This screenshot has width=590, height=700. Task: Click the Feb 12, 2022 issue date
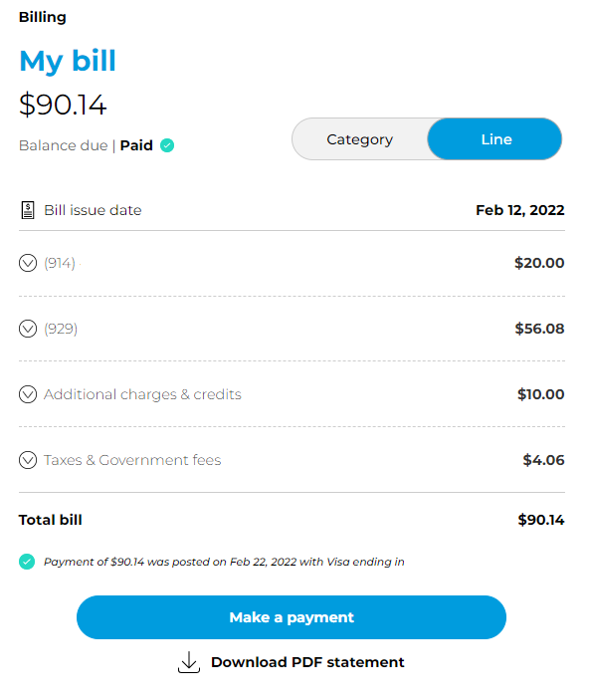[520, 210]
